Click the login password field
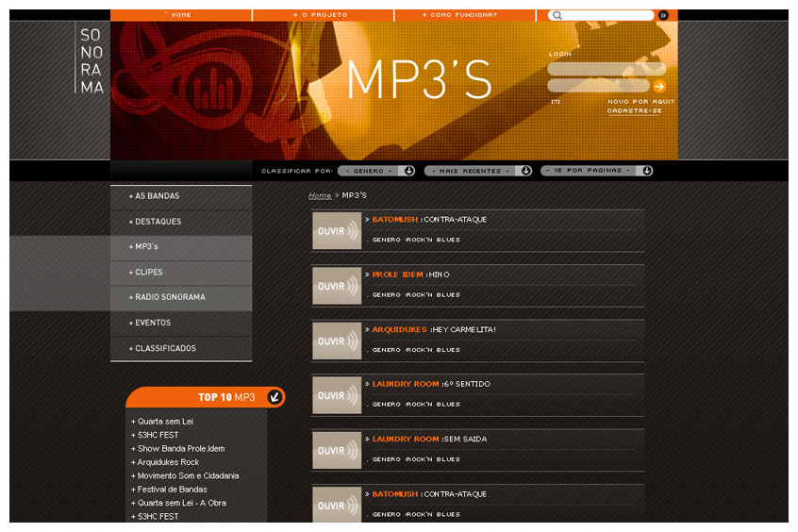The width and height of the screenshot is (798, 532). 598,86
